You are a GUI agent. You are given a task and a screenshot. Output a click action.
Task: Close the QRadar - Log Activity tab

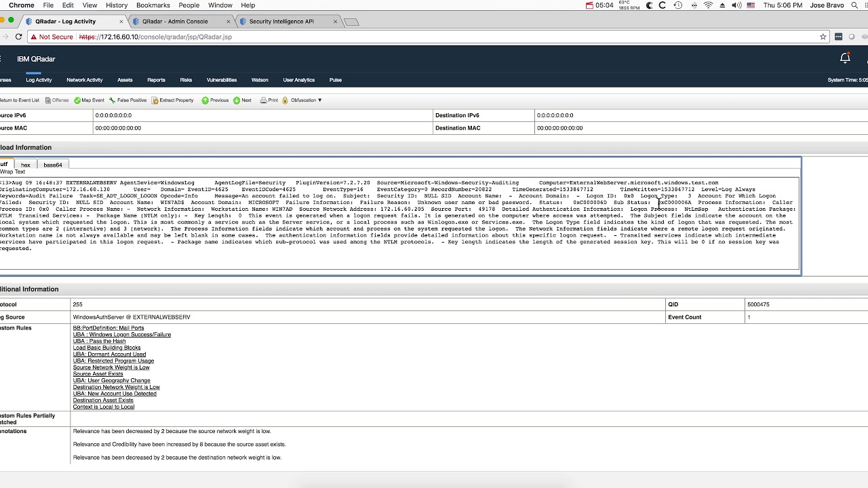123,22
